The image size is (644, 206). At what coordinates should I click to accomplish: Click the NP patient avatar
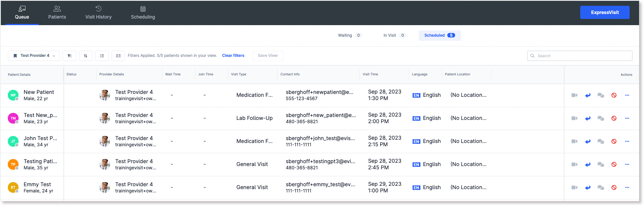click(x=13, y=95)
